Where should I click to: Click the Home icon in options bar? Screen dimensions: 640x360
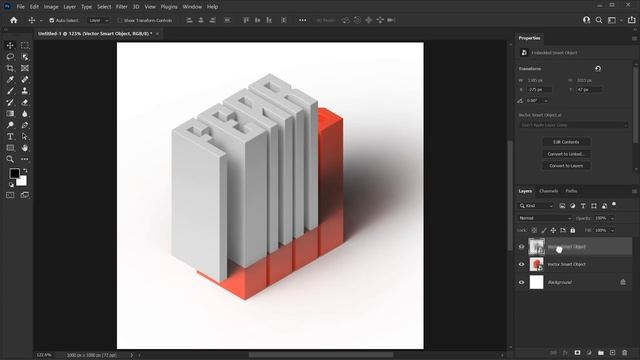tap(13, 20)
